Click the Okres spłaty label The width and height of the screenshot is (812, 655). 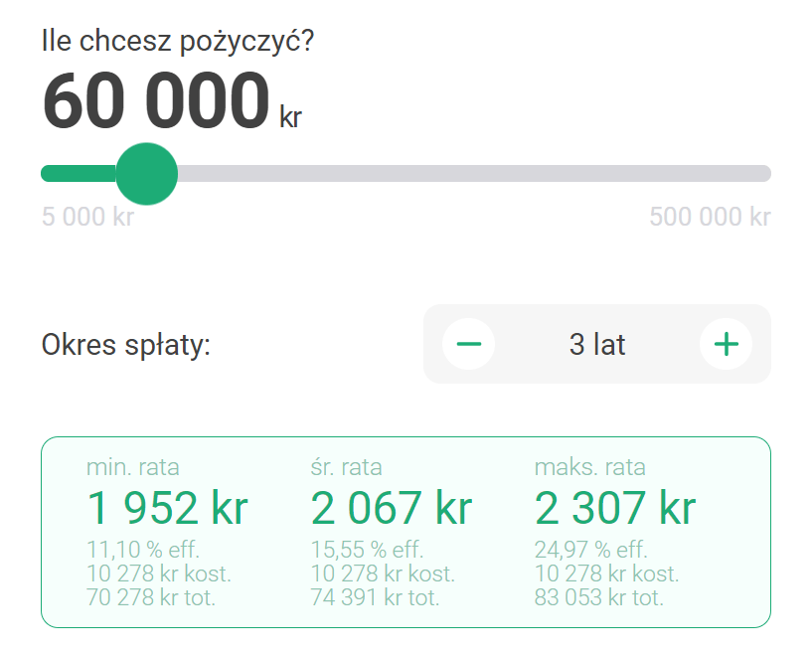[x=126, y=345]
